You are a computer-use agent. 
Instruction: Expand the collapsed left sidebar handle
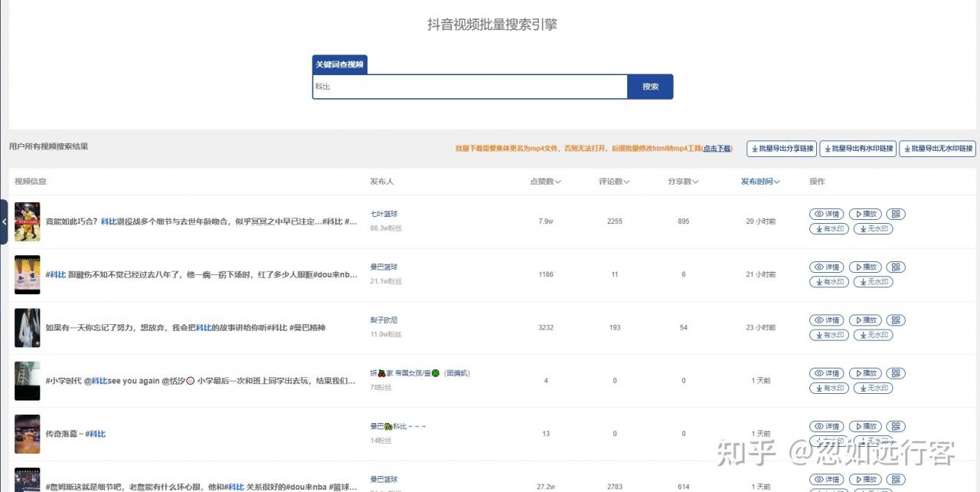click(x=4, y=222)
